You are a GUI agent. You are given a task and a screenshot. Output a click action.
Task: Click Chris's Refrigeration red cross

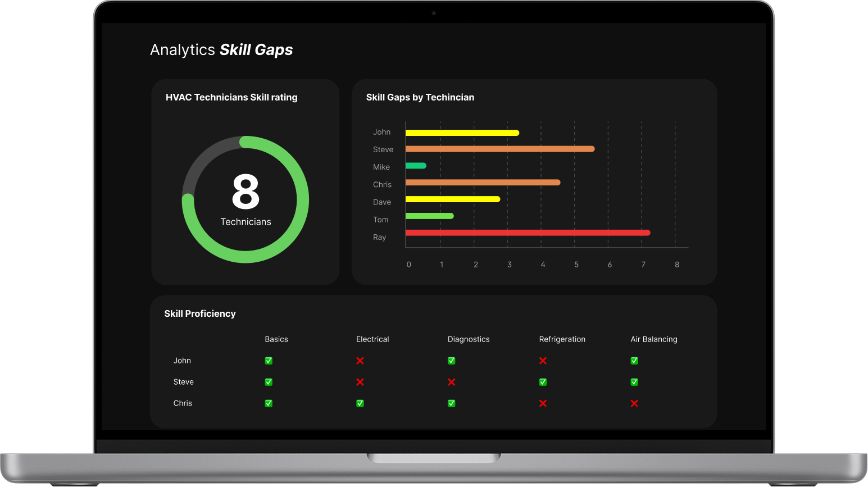pyautogui.click(x=543, y=403)
